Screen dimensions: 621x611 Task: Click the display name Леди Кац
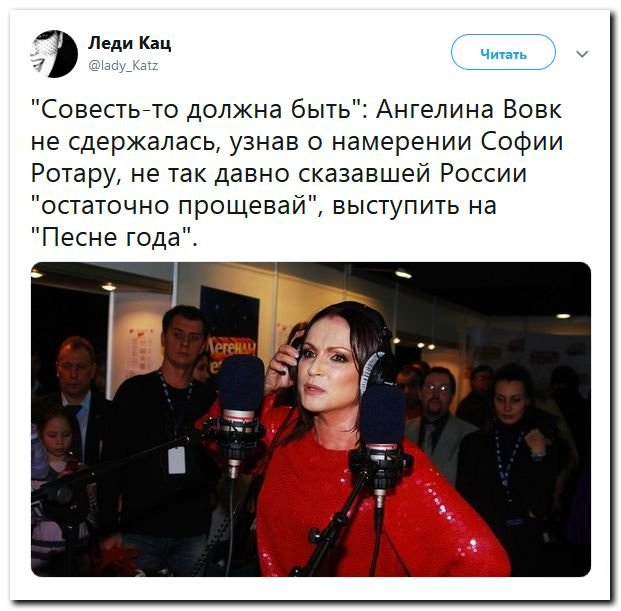130,43
